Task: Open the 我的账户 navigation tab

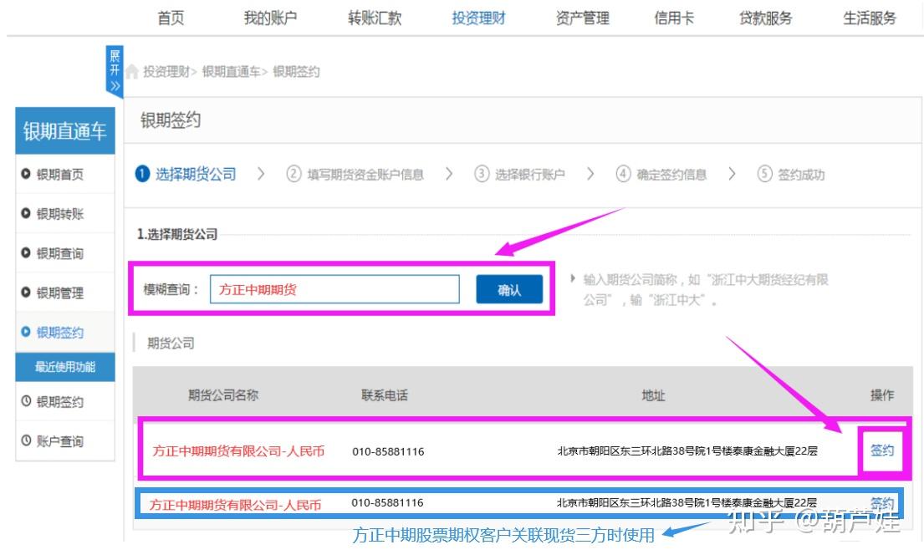Action: [270, 18]
